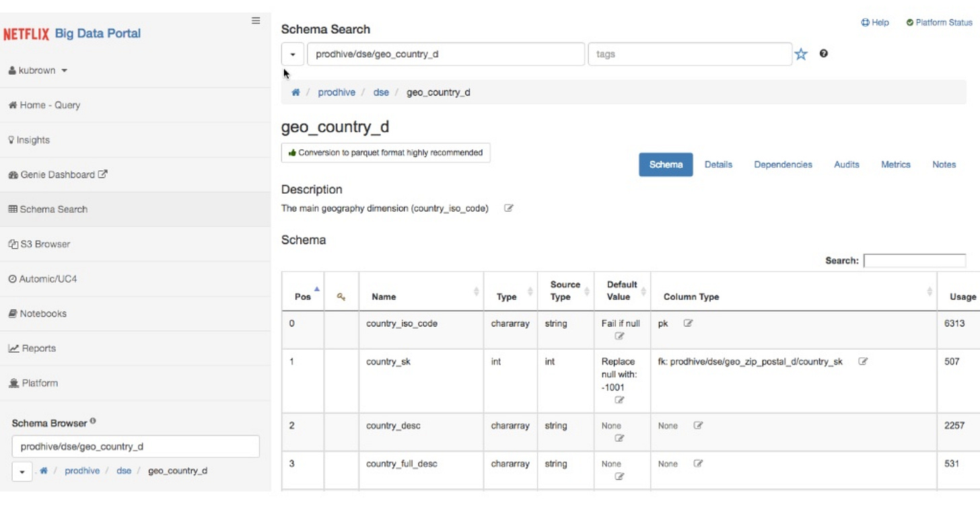Open S3 Browser in sidebar
The image size is (980, 526).
coord(135,244)
